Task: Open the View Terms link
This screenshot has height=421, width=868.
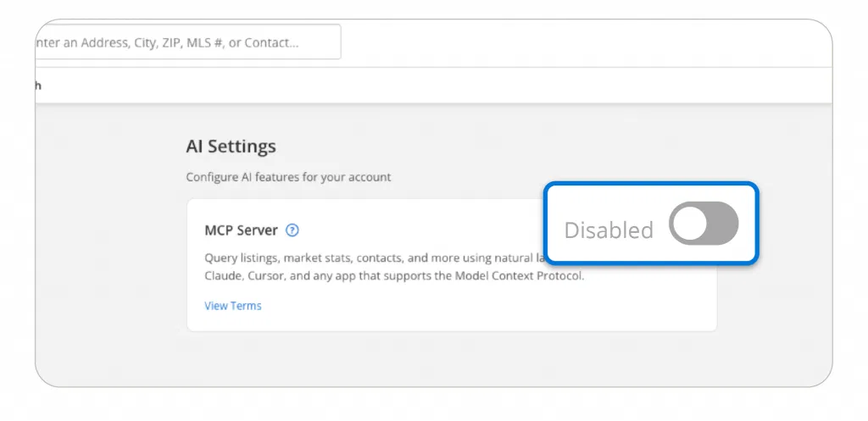Action: point(233,306)
